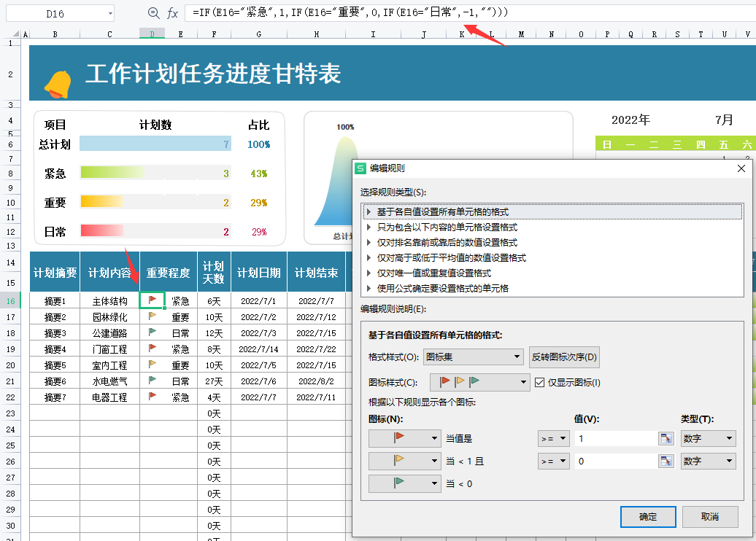This screenshot has width=756, height=541.
Task: Click the fx insert function icon
Action: tap(173, 13)
